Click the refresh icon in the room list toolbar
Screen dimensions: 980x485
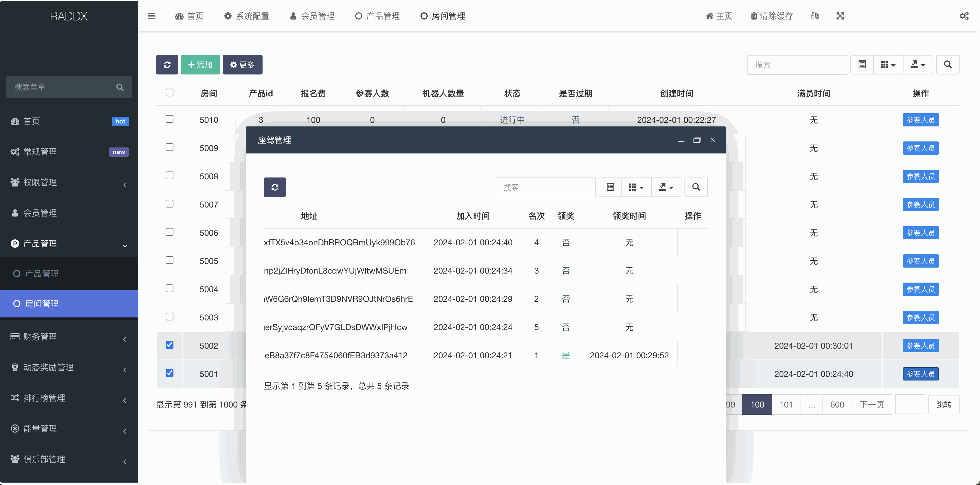[167, 65]
